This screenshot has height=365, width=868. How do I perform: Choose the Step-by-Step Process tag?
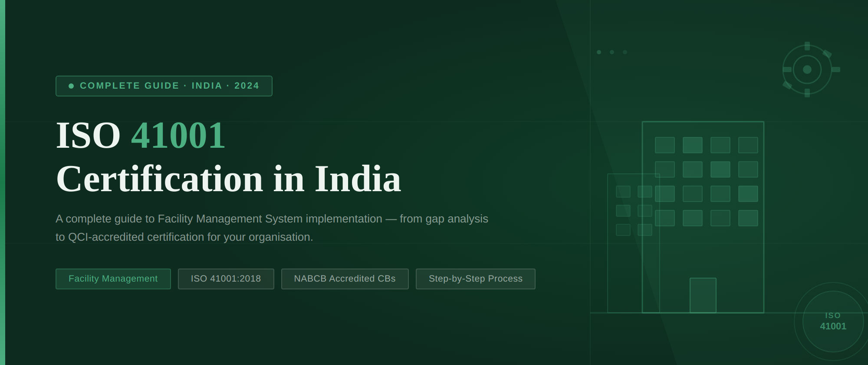(476, 279)
